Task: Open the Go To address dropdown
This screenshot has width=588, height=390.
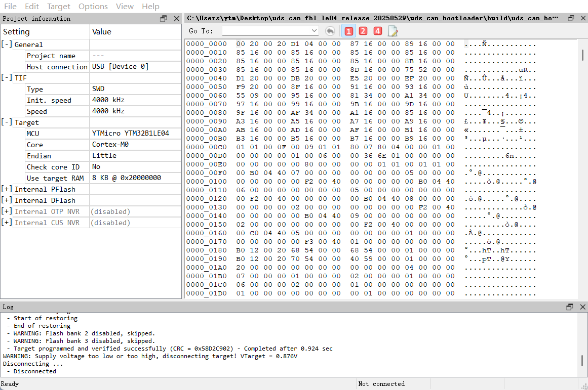Action: [x=314, y=31]
